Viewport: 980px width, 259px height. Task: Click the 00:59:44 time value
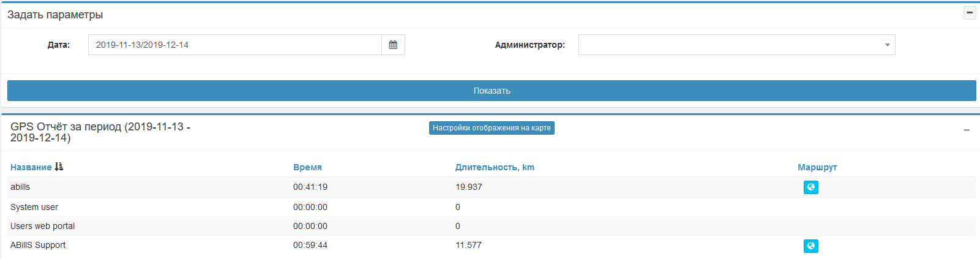pos(310,245)
